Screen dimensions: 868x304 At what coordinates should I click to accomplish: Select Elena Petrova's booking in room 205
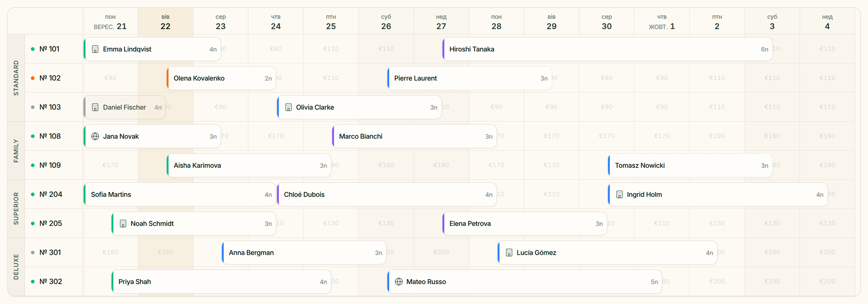(x=524, y=224)
